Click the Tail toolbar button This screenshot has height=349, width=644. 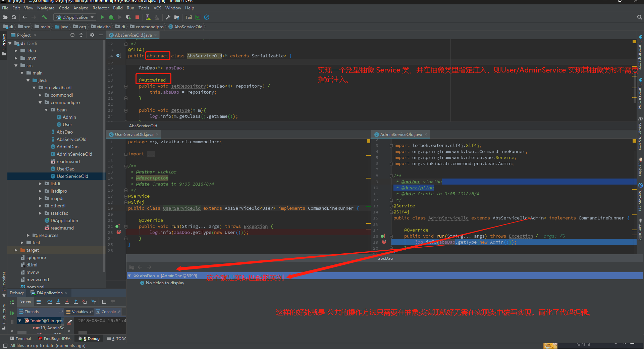188,17
